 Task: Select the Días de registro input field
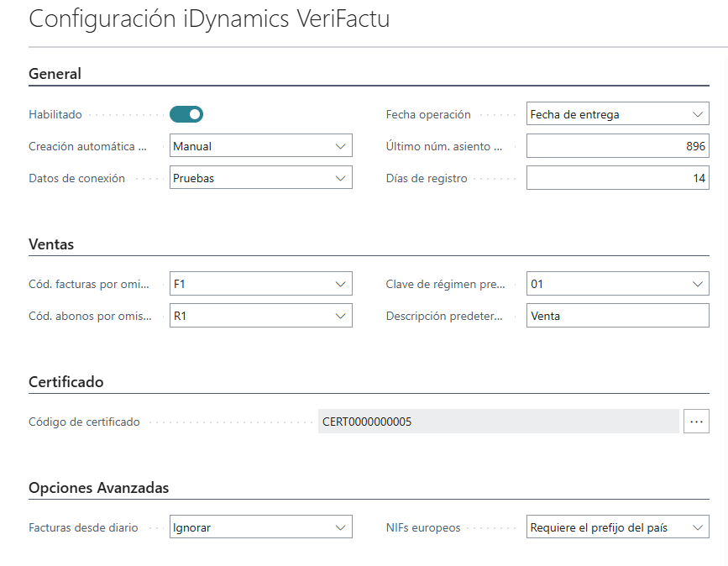click(617, 178)
